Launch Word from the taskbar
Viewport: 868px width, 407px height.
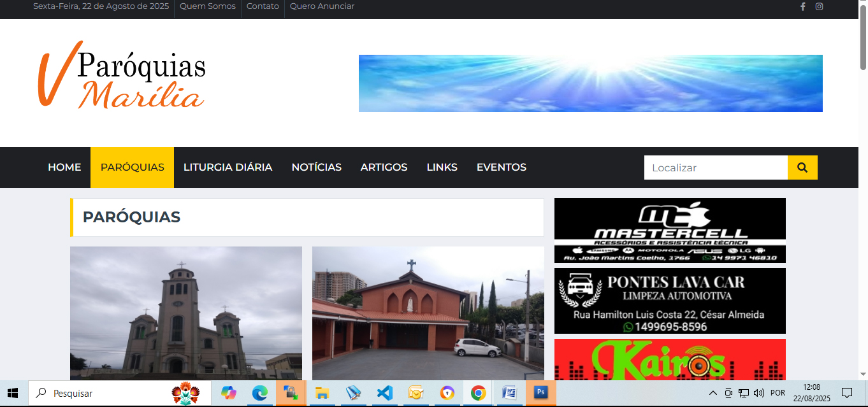(509, 393)
